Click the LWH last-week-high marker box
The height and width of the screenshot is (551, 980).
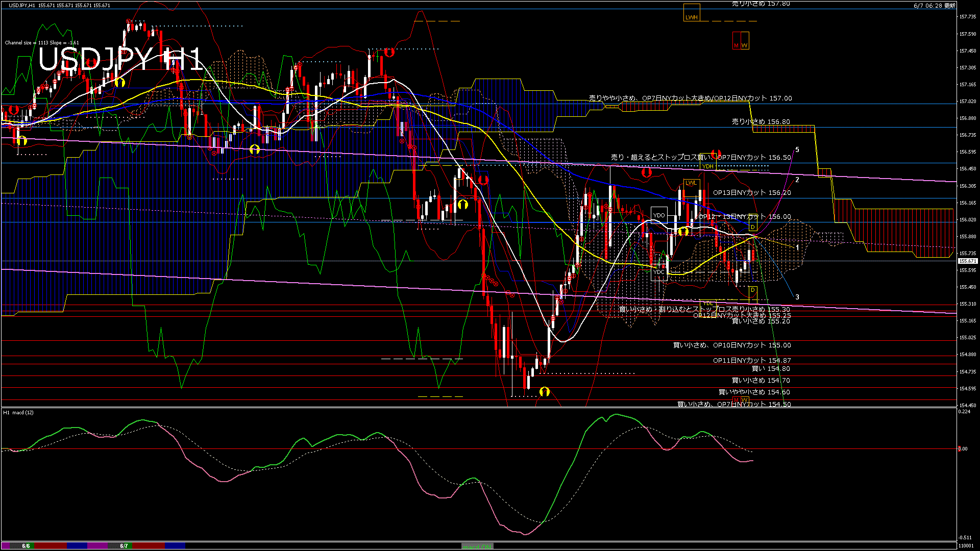[692, 13]
